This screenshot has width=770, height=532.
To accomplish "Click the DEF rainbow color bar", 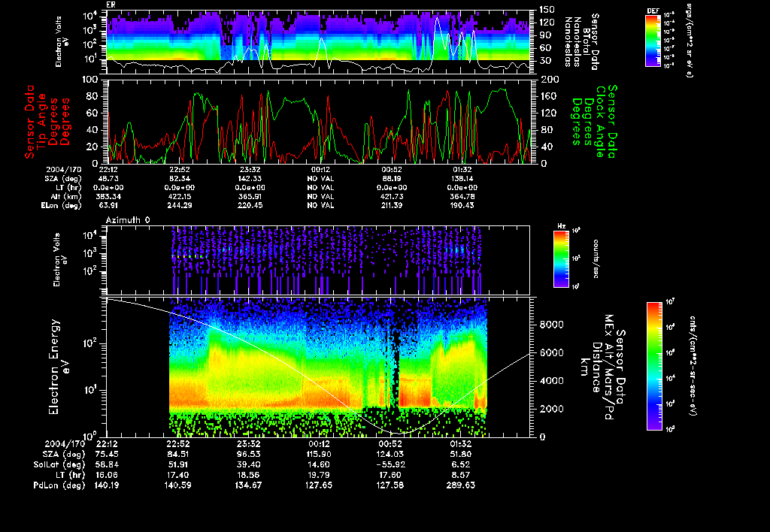I will tap(653, 41).
